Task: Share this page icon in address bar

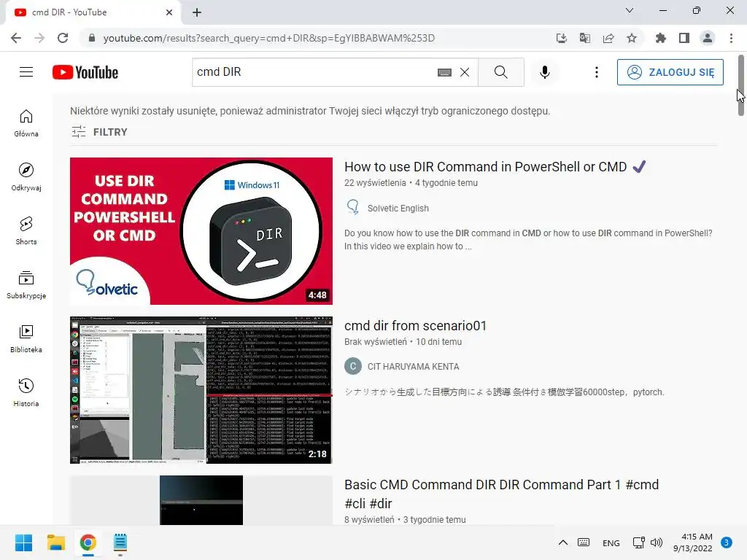Action: point(608,38)
